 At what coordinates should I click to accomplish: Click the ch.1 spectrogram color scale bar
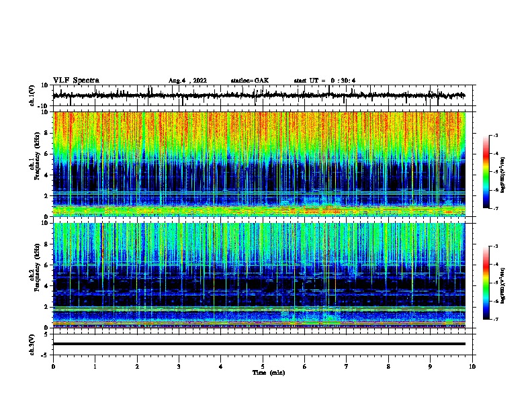point(486,172)
